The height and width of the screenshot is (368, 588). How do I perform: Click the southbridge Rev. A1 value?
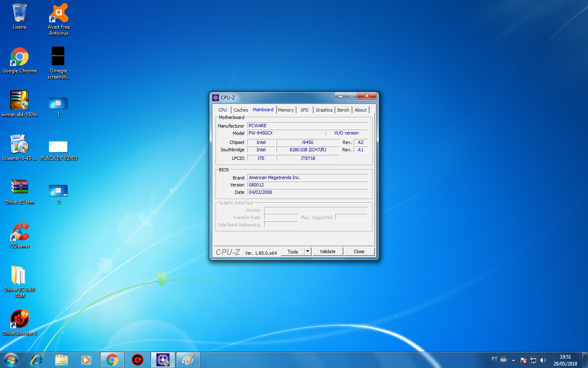point(361,150)
